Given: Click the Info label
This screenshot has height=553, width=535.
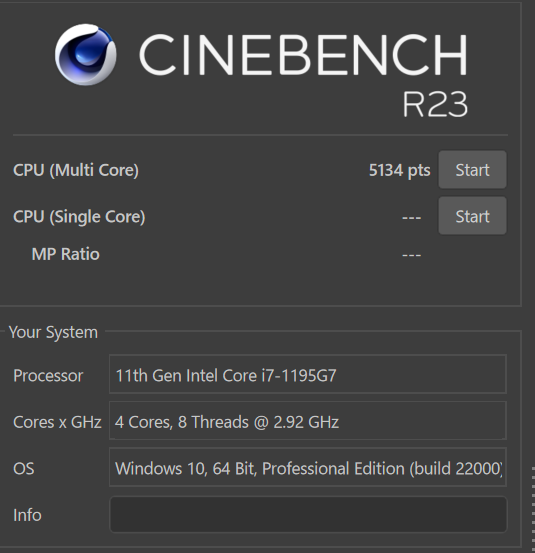Looking at the screenshot, I should [x=27, y=515].
